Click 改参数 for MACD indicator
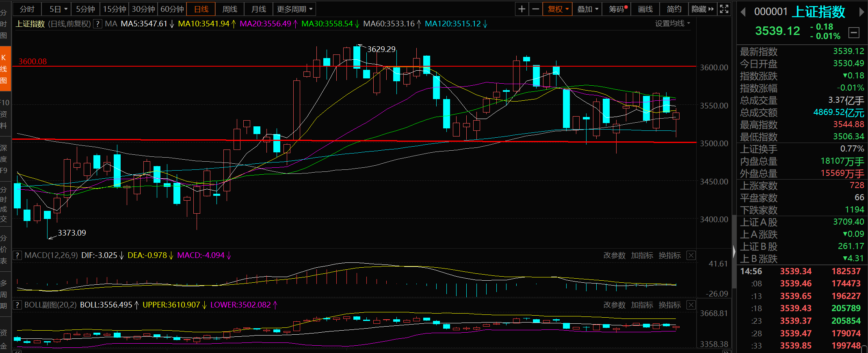The height and width of the screenshot is (353, 868). coord(614,256)
